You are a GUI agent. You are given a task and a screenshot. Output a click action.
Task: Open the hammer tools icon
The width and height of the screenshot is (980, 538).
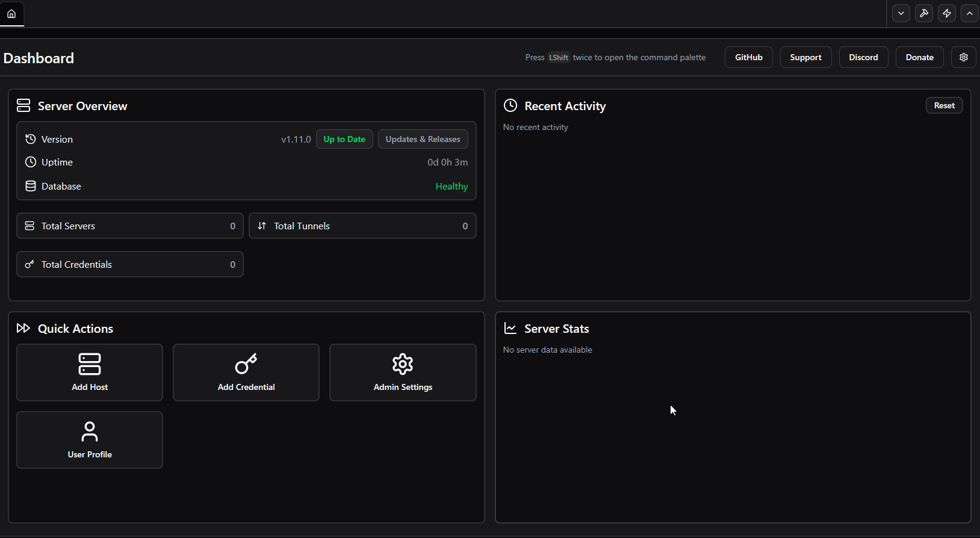[923, 13]
